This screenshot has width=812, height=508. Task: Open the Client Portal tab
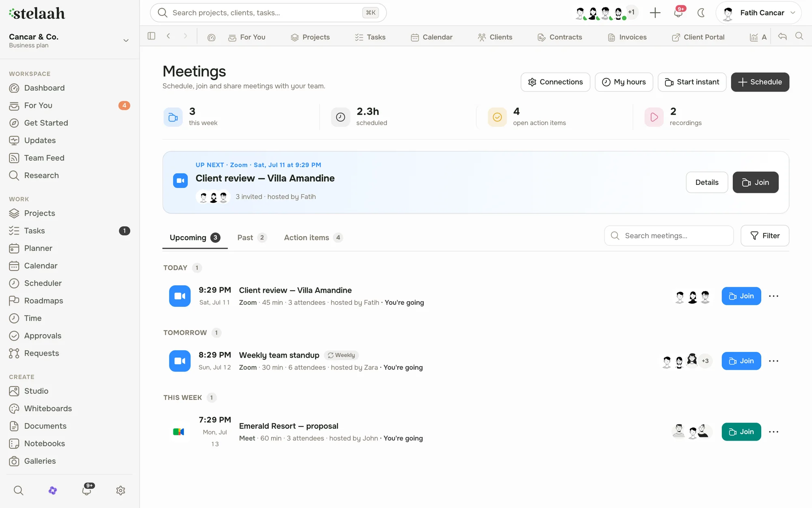click(698, 37)
